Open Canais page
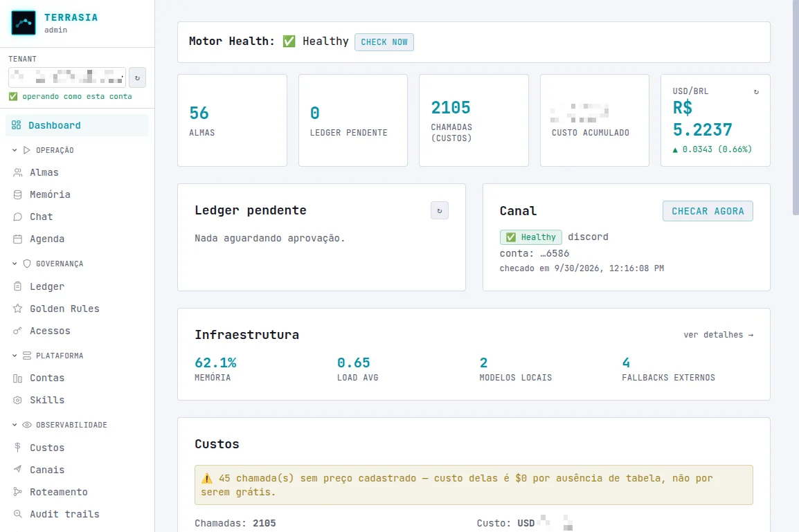799x532 pixels. pos(77,469)
